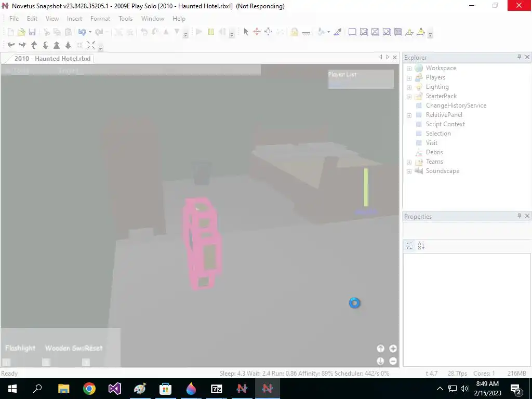Click the New file toolbar icon
Screen dimensions: 532x399
pyautogui.click(x=10, y=32)
